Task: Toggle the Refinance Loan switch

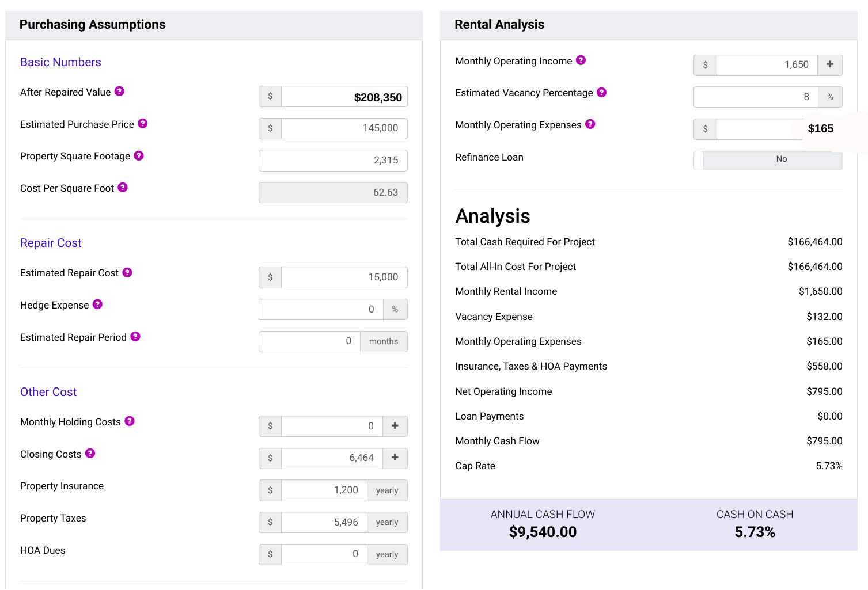Action: pyautogui.click(x=768, y=159)
